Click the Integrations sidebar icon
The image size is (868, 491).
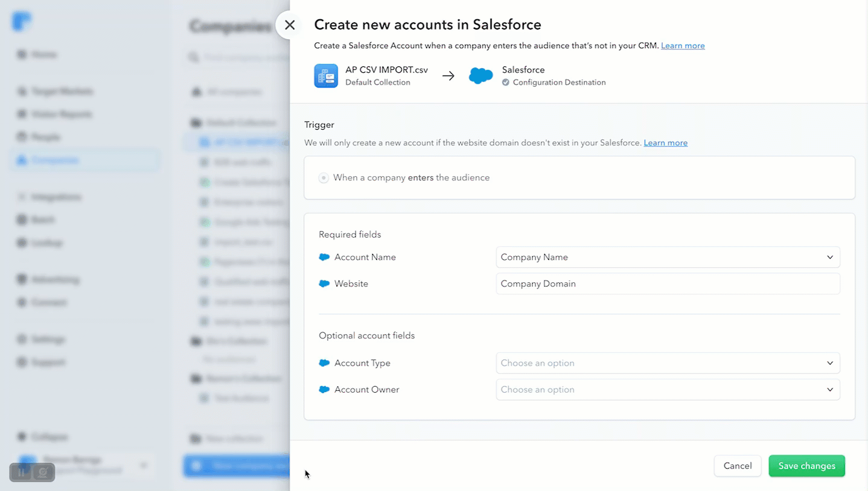22,197
